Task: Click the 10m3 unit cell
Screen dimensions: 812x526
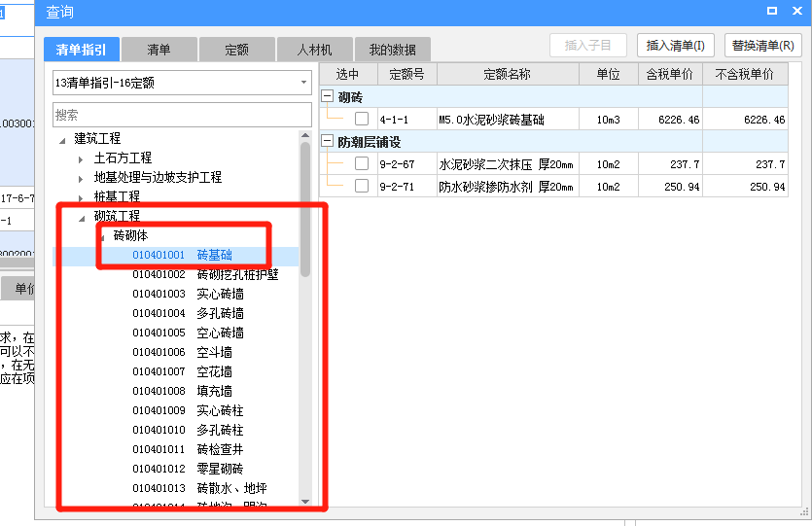Action: [609, 120]
